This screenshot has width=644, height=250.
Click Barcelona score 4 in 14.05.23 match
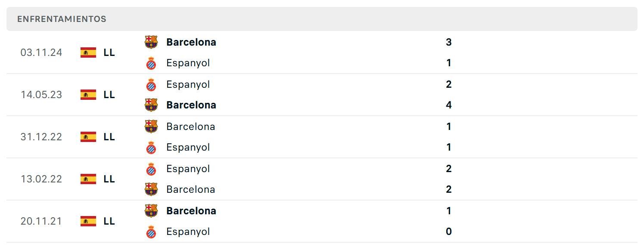tap(449, 105)
